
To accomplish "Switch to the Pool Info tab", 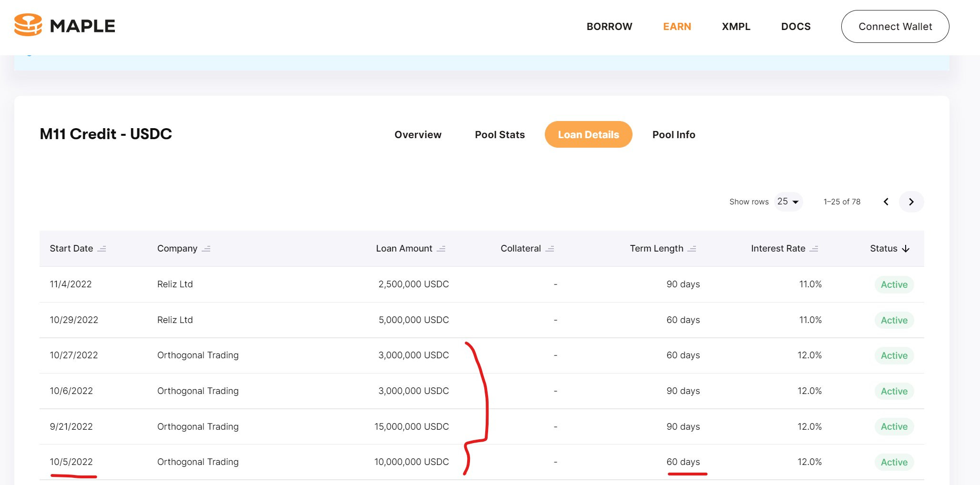I will coord(674,135).
